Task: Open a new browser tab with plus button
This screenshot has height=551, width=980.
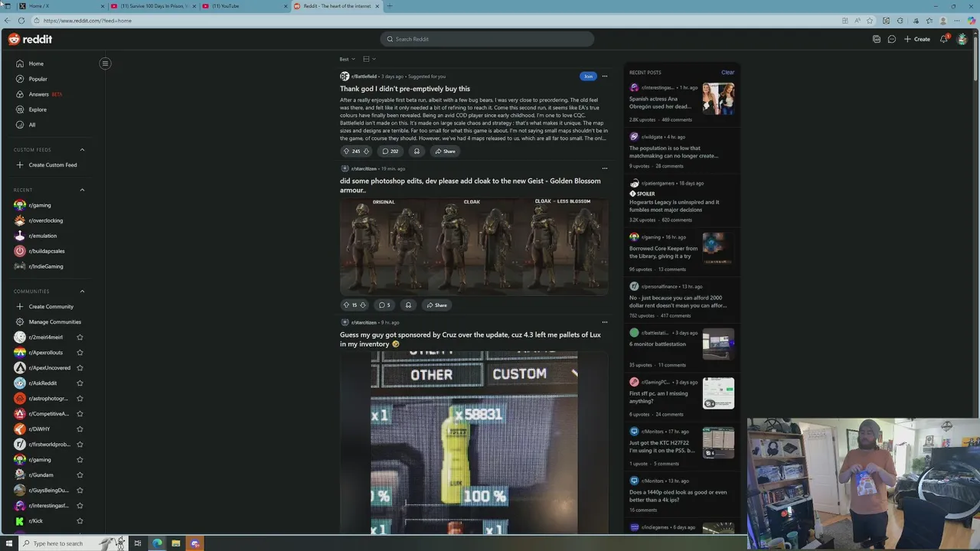Action: click(390, 6)
